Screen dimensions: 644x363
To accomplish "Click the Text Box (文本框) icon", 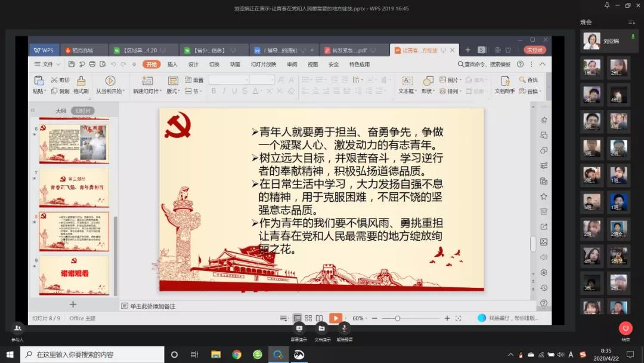I will pyautogui.click(x=407, y=81).
